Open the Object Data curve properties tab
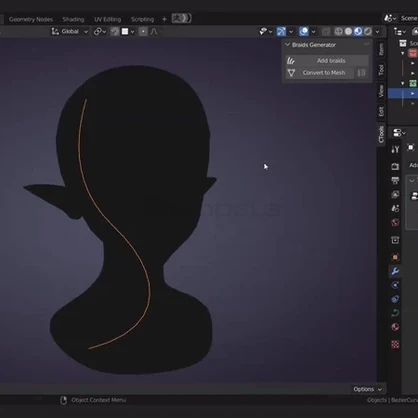The height and width of the screenshot is (418, 418). click(395, 313)
